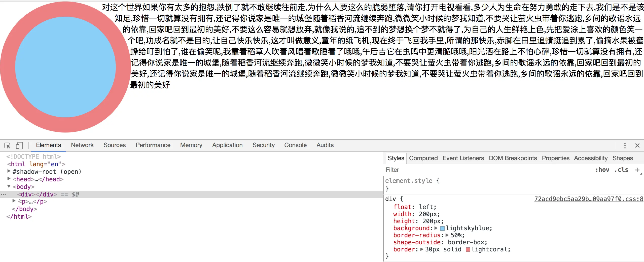Open the Memory tab
644x262 pixels.
[x=191, y=145]
